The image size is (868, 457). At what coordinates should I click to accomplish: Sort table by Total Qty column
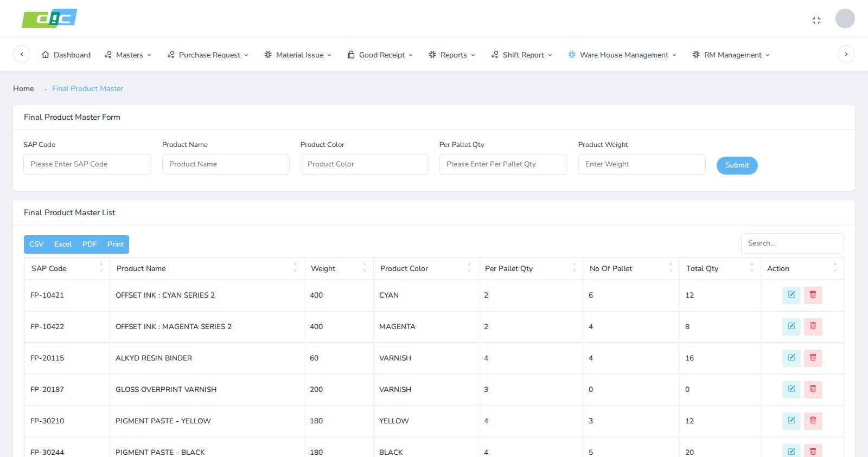point(720,268)
